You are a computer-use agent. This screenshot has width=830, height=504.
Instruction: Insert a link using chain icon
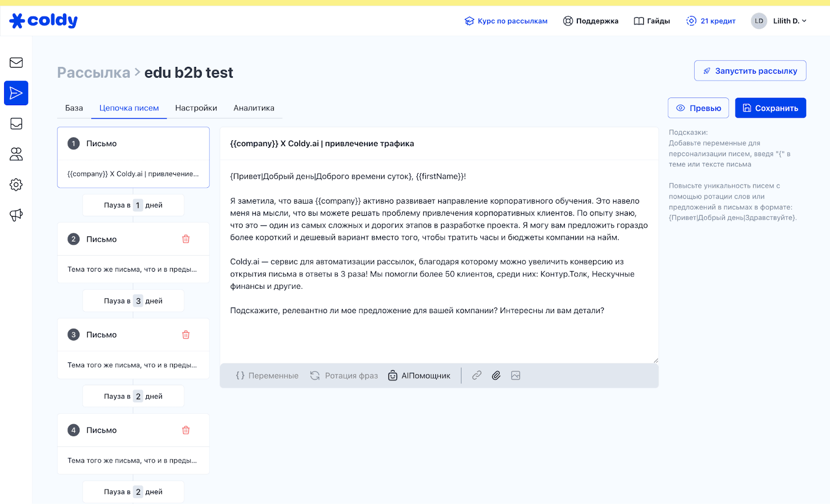coord(477,375)
